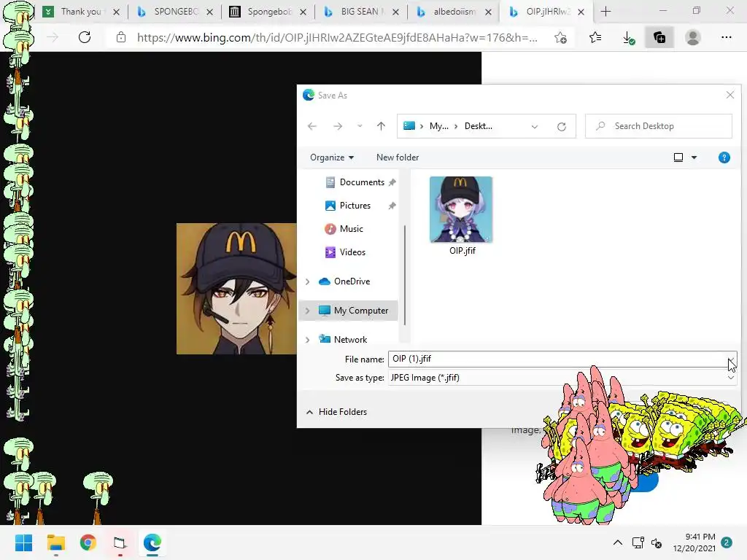Show hidden system tray icons
The height and width of the screenshot is (560, 747).
coord(618,542)
